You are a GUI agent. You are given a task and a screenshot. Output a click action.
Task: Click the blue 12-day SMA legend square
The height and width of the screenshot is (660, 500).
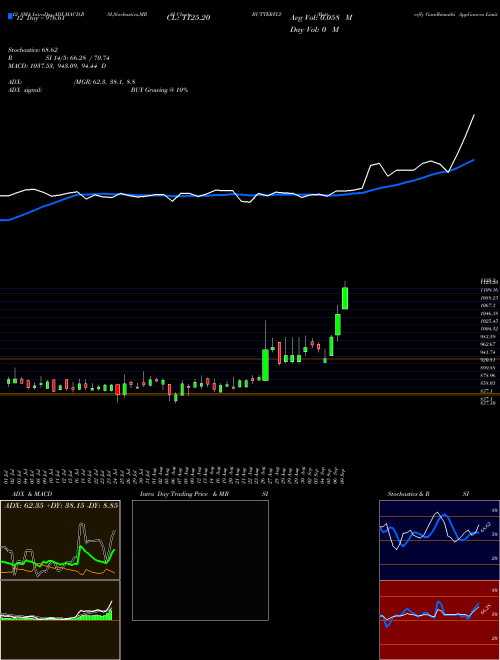click(x=10, y=17)
